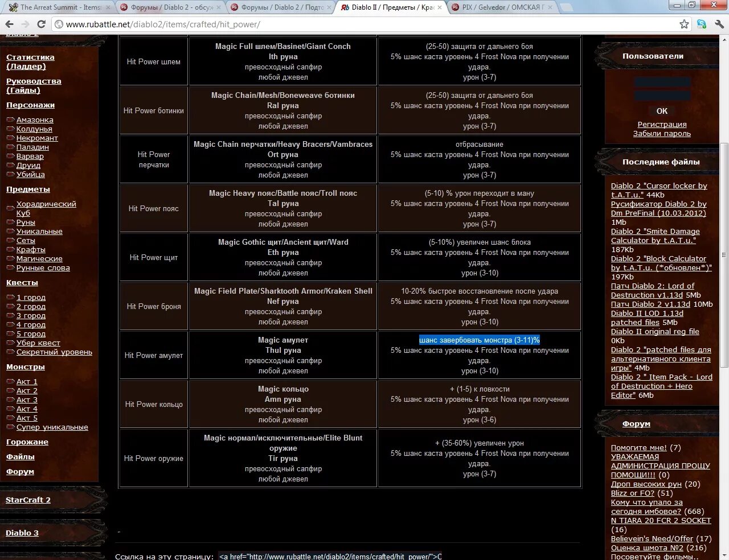Go back with the browser back arrow

[10, 24]
